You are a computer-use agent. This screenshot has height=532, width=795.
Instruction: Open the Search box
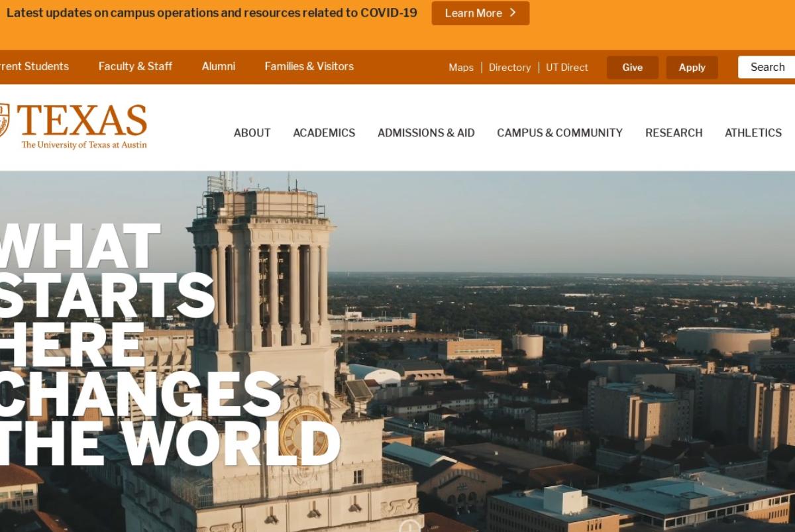(x=767, y=67)
